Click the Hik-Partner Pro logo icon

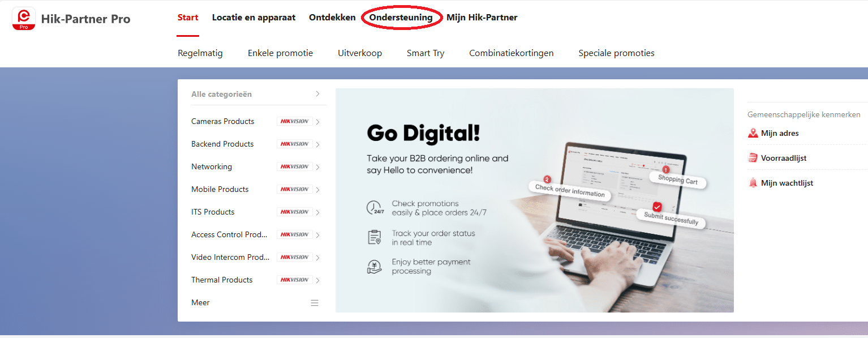(24, 19)
